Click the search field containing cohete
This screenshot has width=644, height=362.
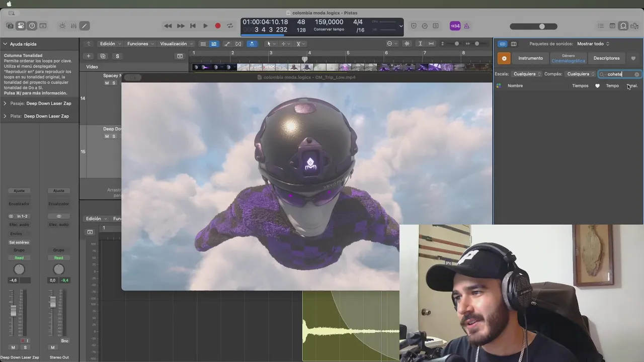619,74
